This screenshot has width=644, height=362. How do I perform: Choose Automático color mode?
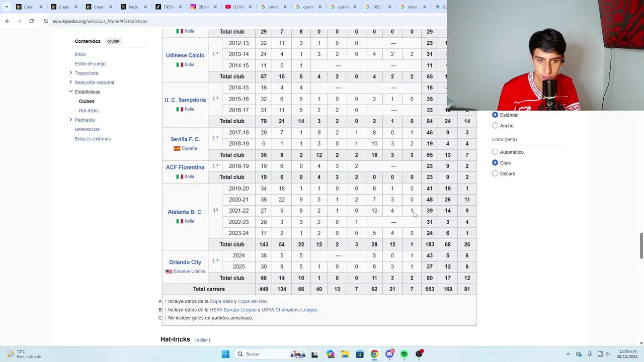coord(495,152)
